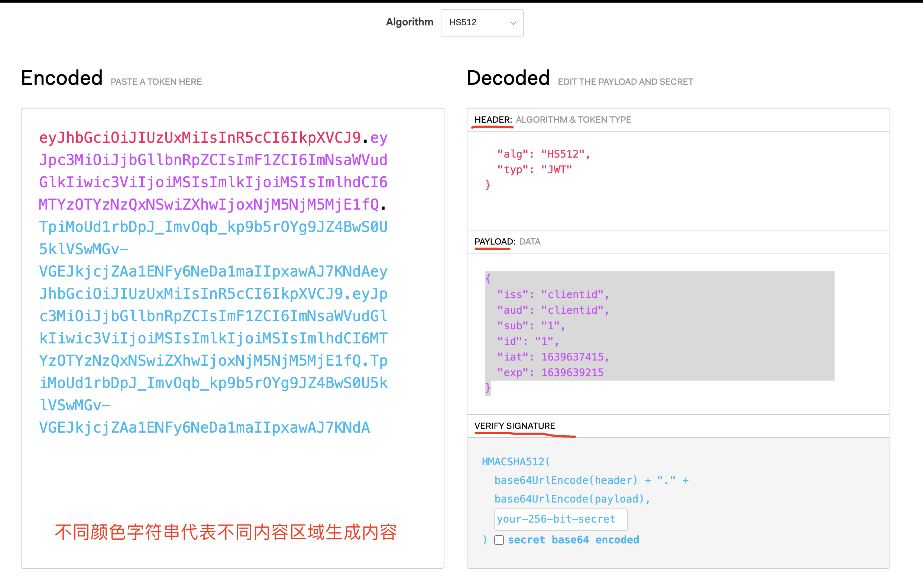This screenshot has width=923, height=588.
Task: Click the HEADER section label
Action: (x=493, y=120)
